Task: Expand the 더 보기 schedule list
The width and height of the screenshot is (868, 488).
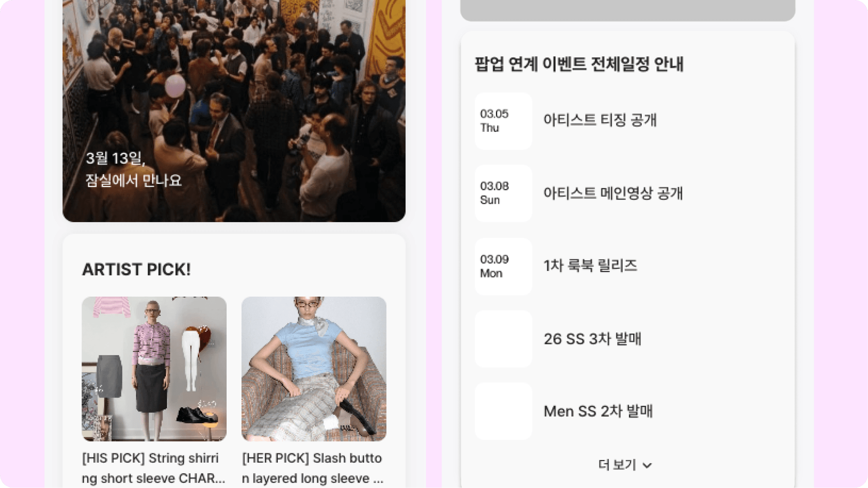Action: [625, 465]
